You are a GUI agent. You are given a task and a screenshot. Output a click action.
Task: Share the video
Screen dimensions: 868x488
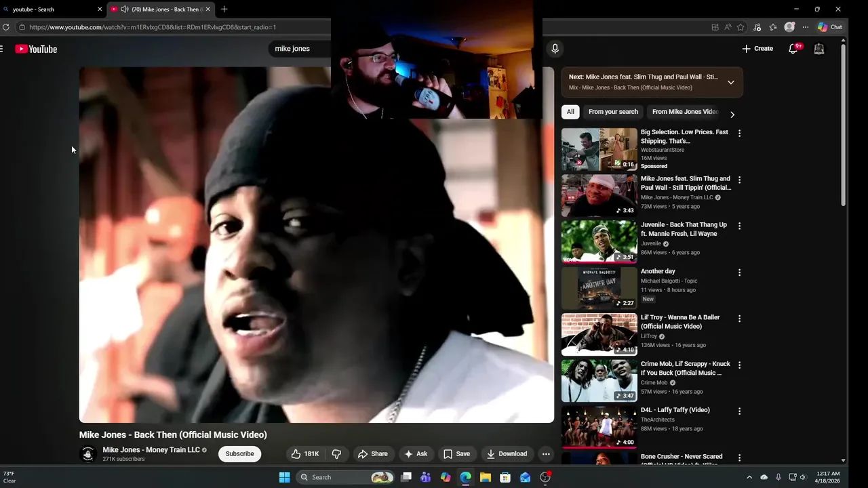(373, 454)
